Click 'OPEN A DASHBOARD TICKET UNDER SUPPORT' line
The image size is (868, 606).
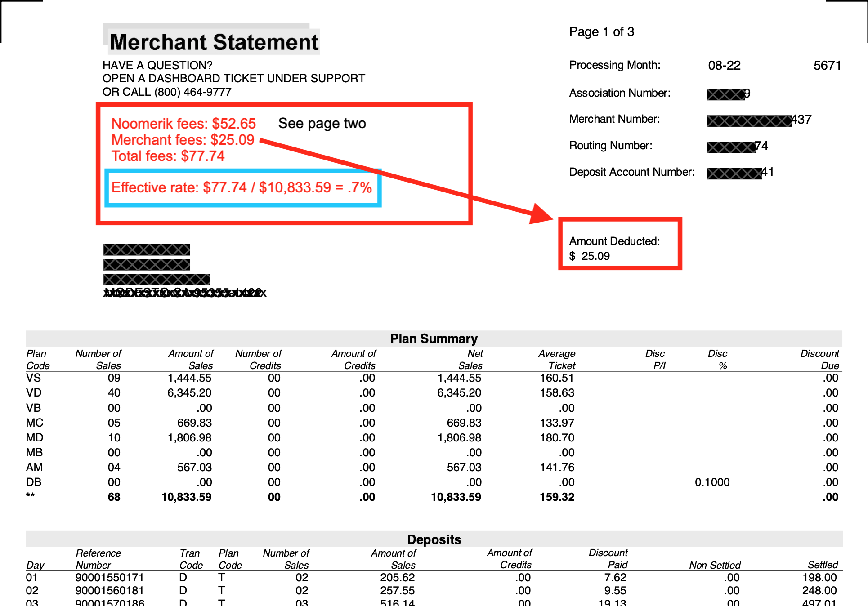pyautogui.click(x=233, y=79)
